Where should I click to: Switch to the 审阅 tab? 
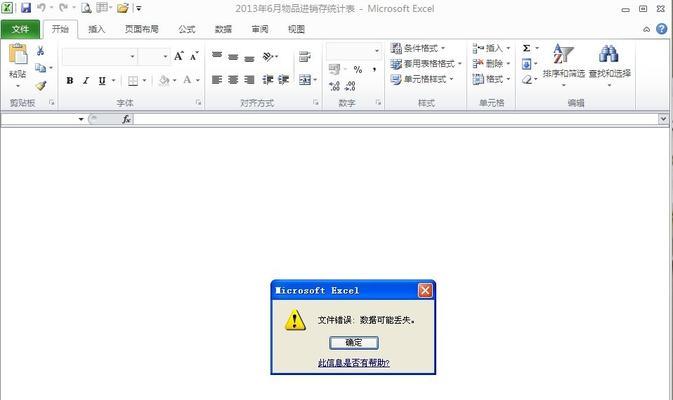[260, 29]
